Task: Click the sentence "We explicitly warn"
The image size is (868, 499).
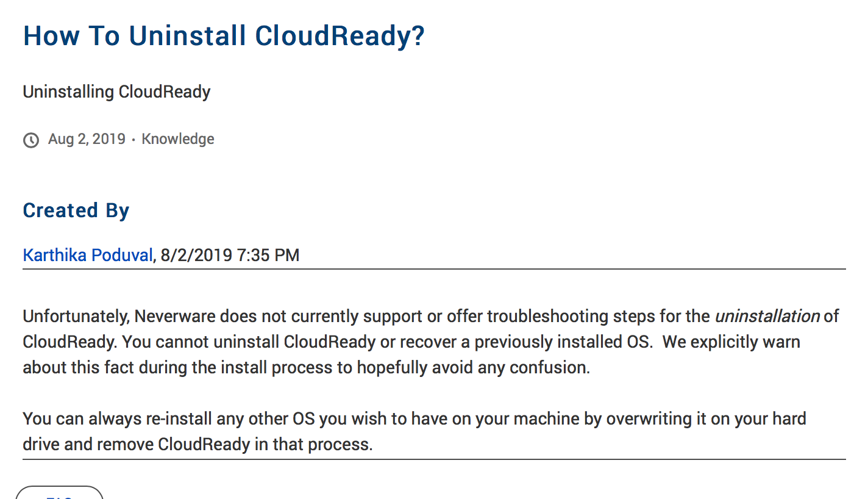Action: 731,342
